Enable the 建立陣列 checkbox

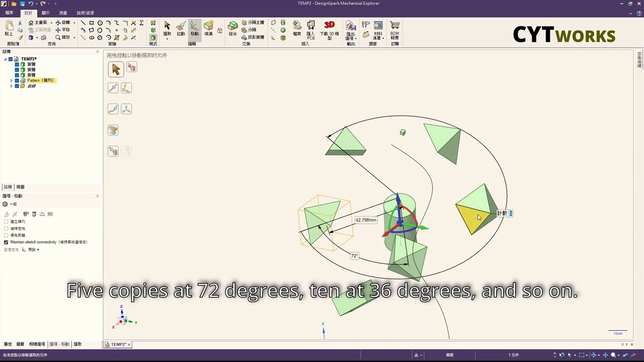6,222
